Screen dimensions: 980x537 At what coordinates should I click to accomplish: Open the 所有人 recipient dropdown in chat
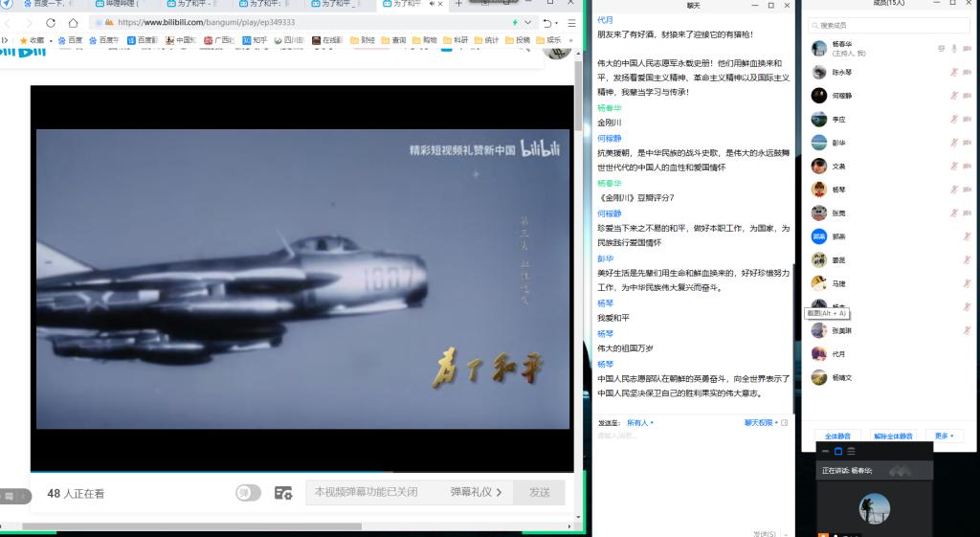point(640,423)
